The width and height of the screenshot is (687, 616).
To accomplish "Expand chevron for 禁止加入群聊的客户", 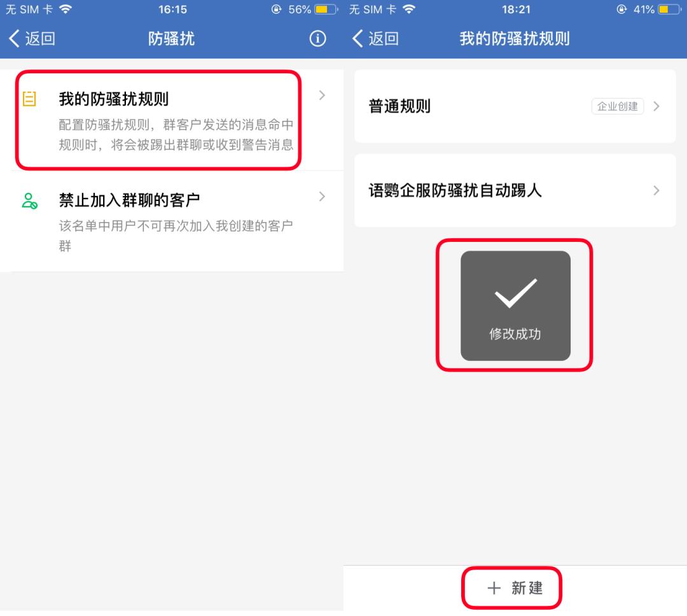I will point(322,197).
